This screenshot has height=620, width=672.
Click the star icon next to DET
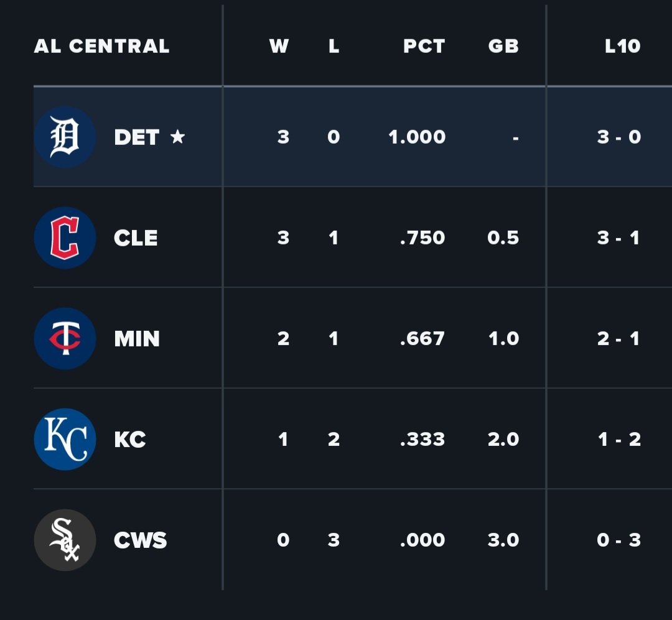pos(178,137)
